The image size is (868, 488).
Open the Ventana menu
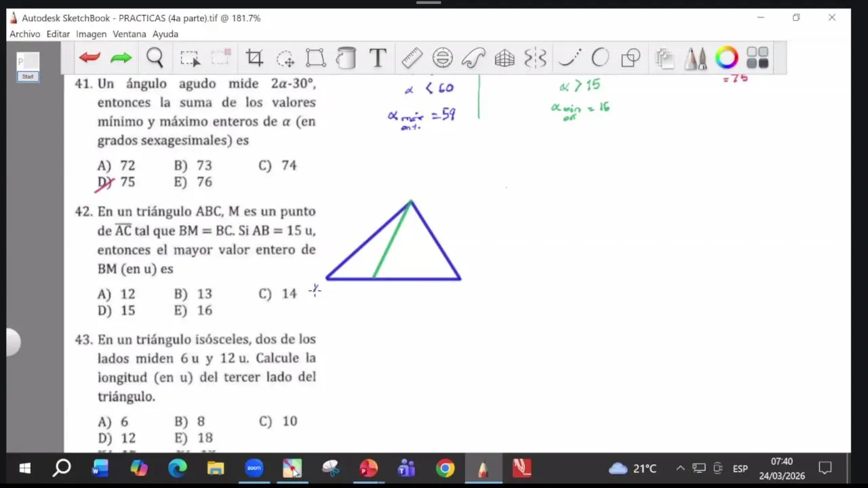130,34
